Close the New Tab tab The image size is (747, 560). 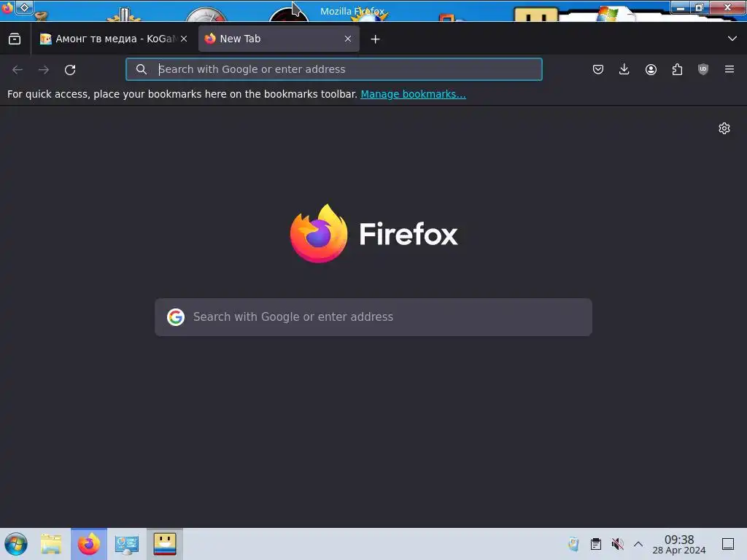click(348, 39)
